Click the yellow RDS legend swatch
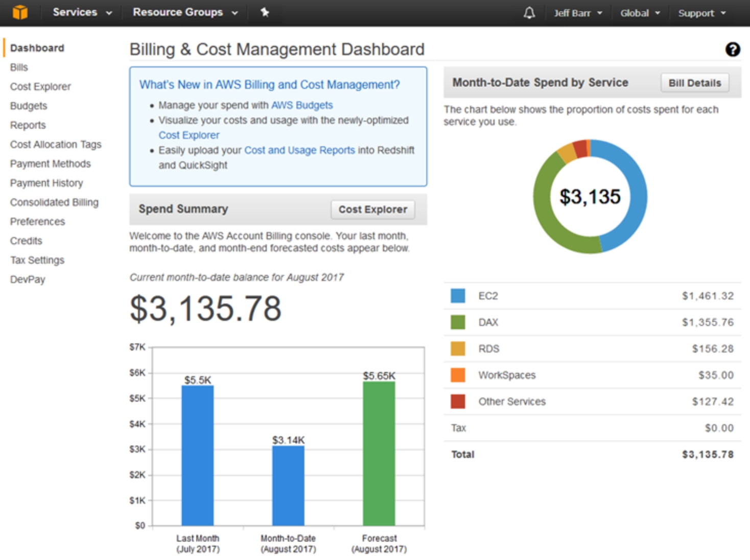The image size is (750, 560). point(458,349)
